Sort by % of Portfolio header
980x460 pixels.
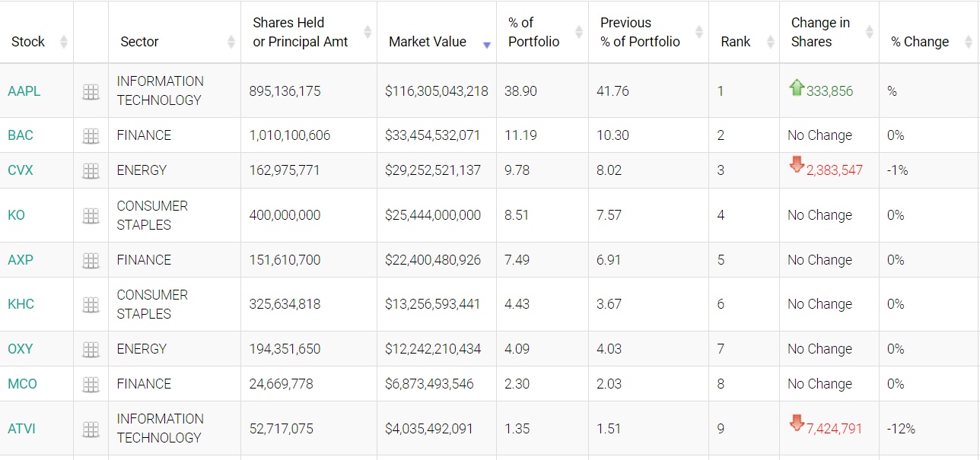534,33
